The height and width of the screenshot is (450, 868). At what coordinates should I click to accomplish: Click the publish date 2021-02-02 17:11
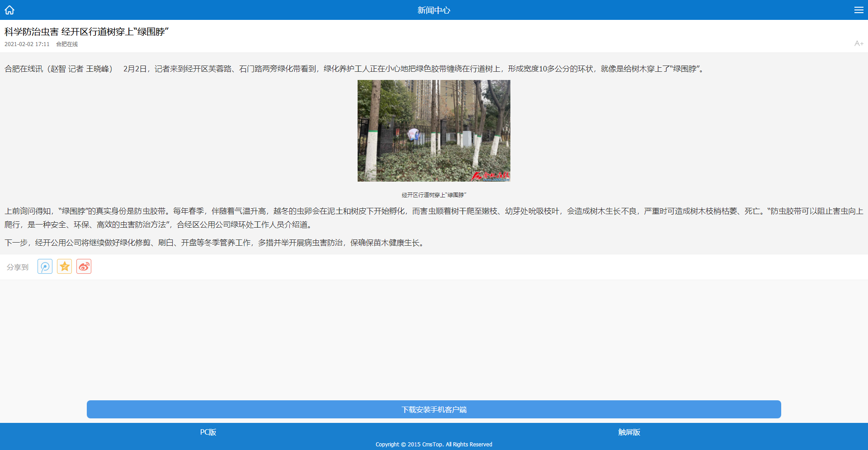[27, 44]
